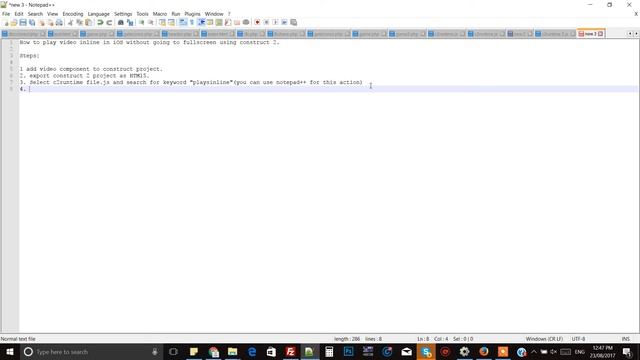Open the View menu
The image size is (640, 360).
click(x=52, y=14)
